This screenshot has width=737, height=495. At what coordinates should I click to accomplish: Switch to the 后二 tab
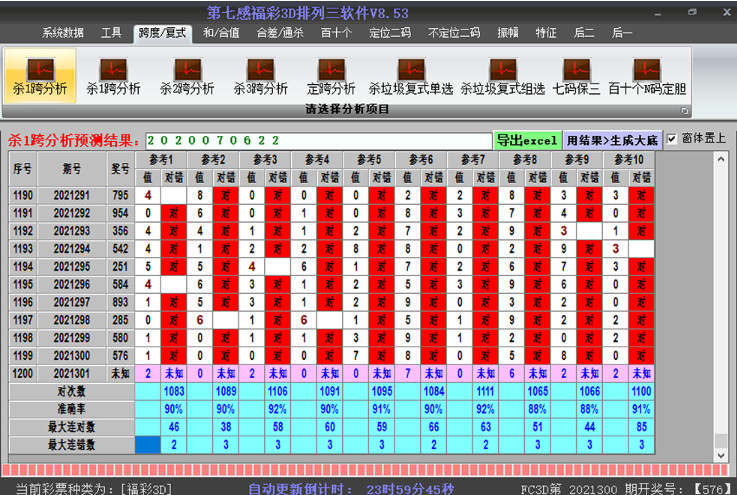click(584, 33)
